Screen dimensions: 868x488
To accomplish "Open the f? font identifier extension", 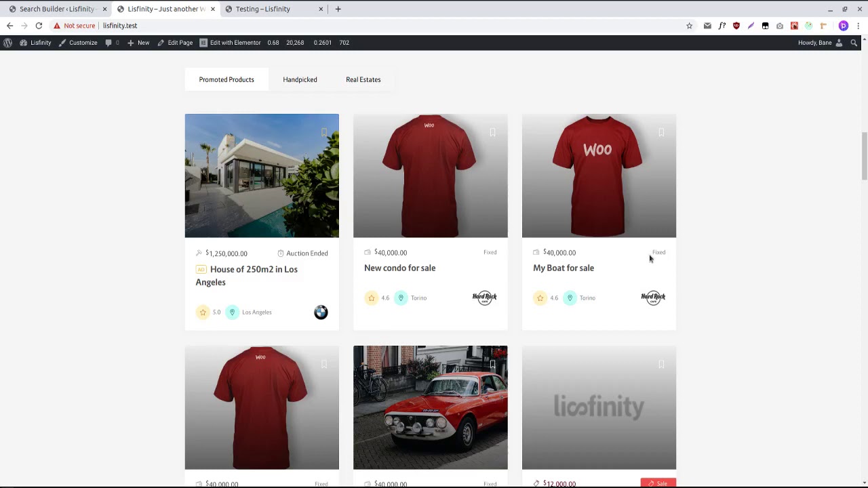I will tap(722, 26).
